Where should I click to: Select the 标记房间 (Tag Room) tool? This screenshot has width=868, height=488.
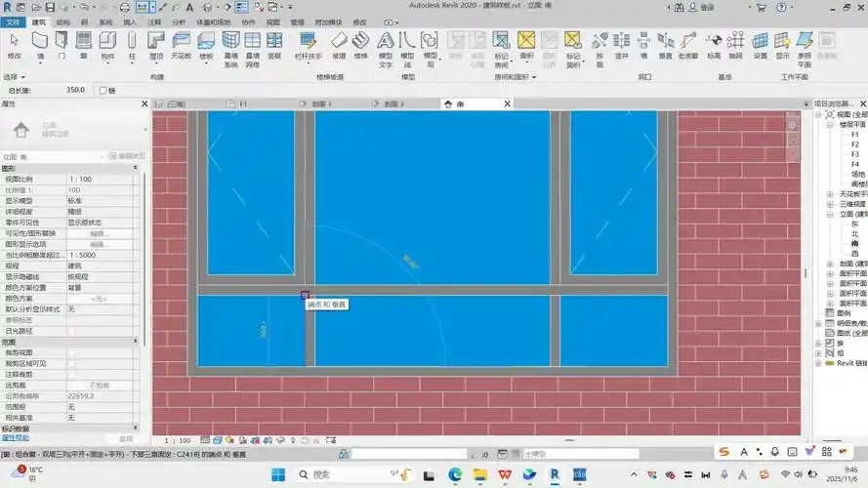501,49
